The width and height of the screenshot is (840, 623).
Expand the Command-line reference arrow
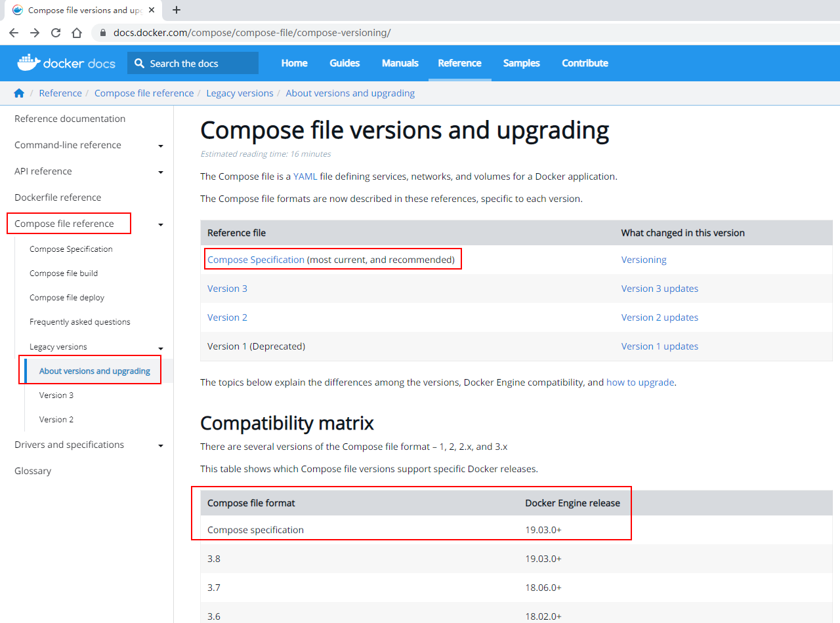pyautogui.click(x=161, y=146)
